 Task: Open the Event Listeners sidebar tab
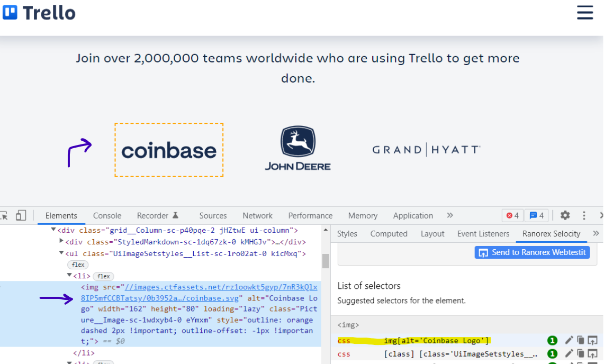click(483, 234)
